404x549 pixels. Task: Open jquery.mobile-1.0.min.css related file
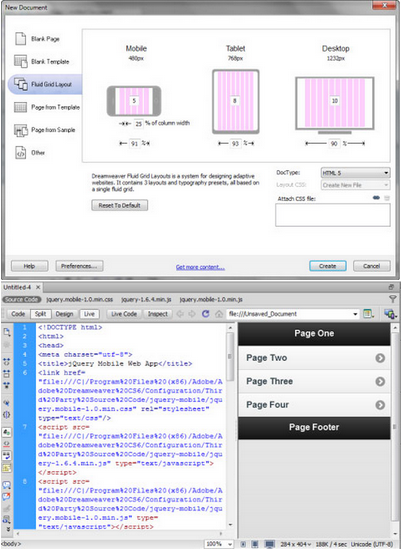click(x=79, y=299)
